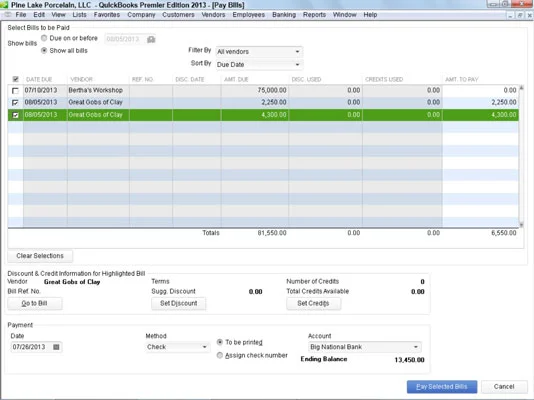534x400 pixels.
Task: Open the Lists menu
Action: click(x=79, y=15)
